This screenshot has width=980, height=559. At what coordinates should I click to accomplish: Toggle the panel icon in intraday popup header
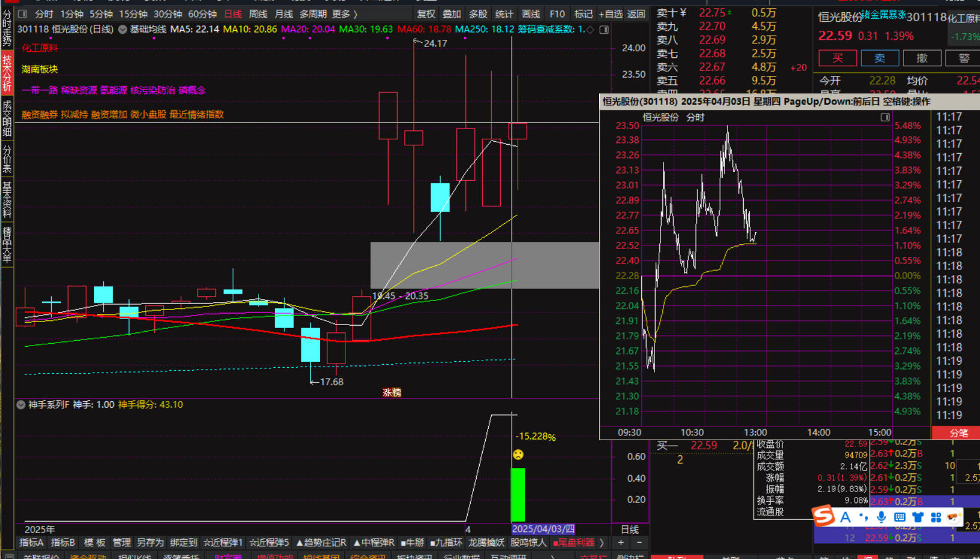coord(885,117)
